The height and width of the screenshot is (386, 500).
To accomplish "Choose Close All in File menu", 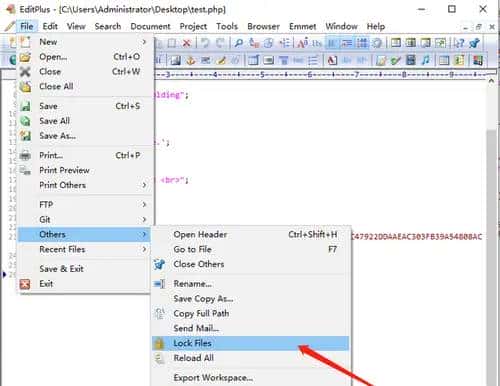I will coord(85,86).
